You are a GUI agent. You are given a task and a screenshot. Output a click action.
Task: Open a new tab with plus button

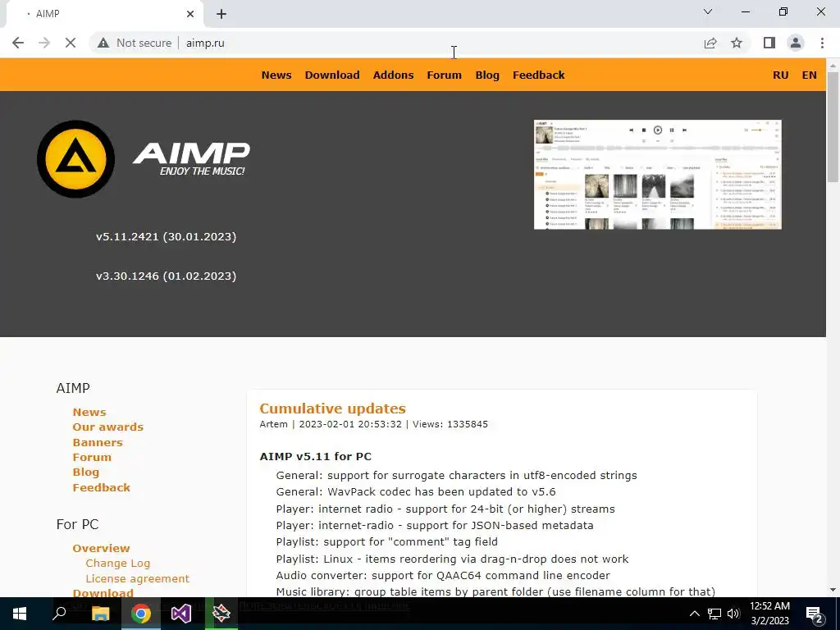[221, 14]
